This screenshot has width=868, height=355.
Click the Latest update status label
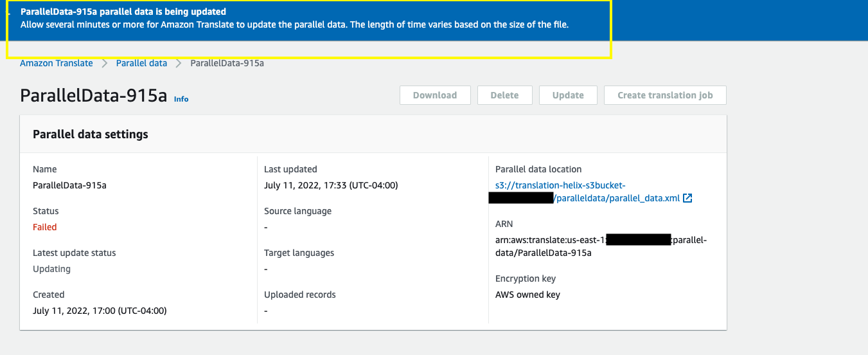pyautogui.click(x=75, y=253)
